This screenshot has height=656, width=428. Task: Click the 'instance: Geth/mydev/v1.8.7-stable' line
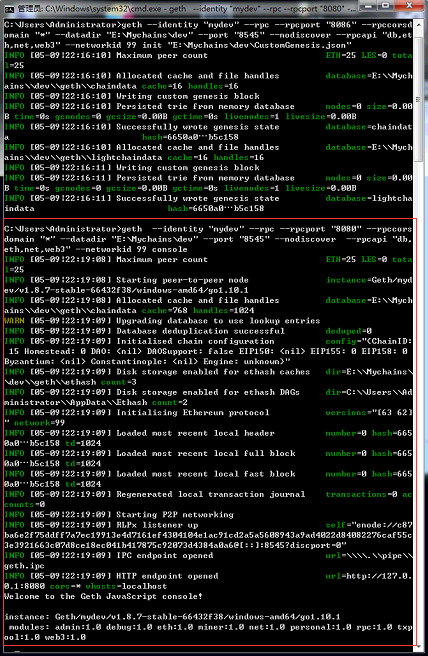(x=172, y=617)
